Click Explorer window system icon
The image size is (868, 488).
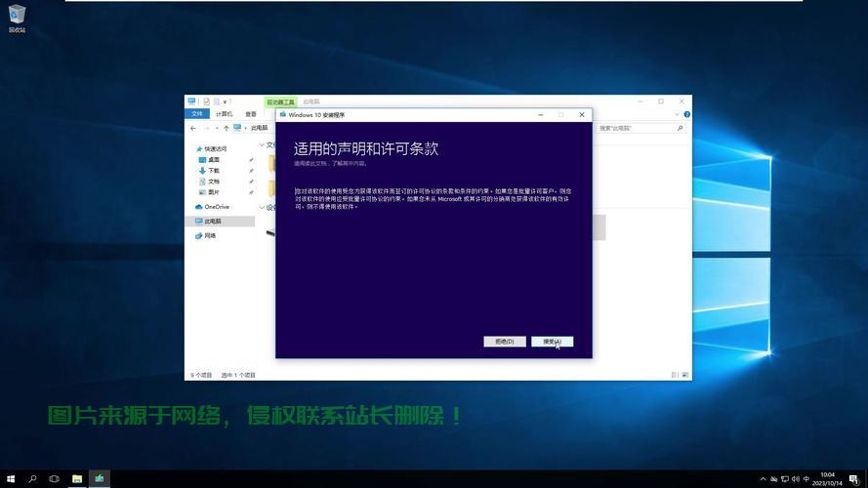pyautogui.click(x=191, y=102)
